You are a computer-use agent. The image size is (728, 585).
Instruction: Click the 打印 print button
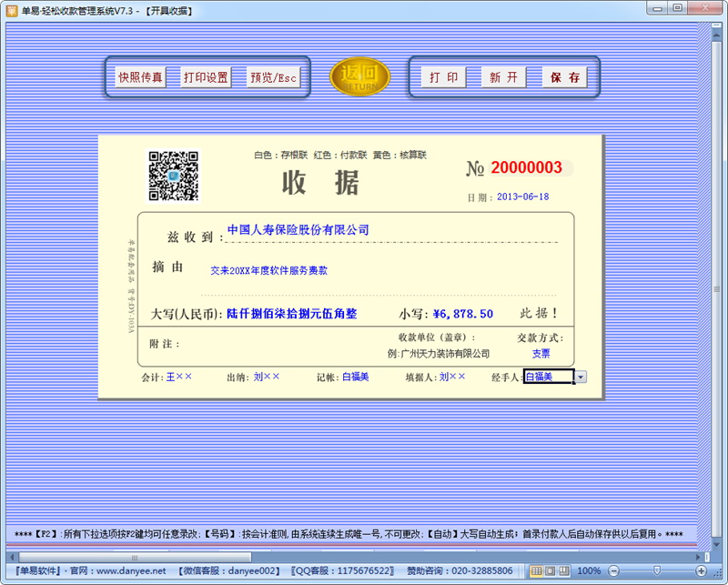(x=443, y=77)
